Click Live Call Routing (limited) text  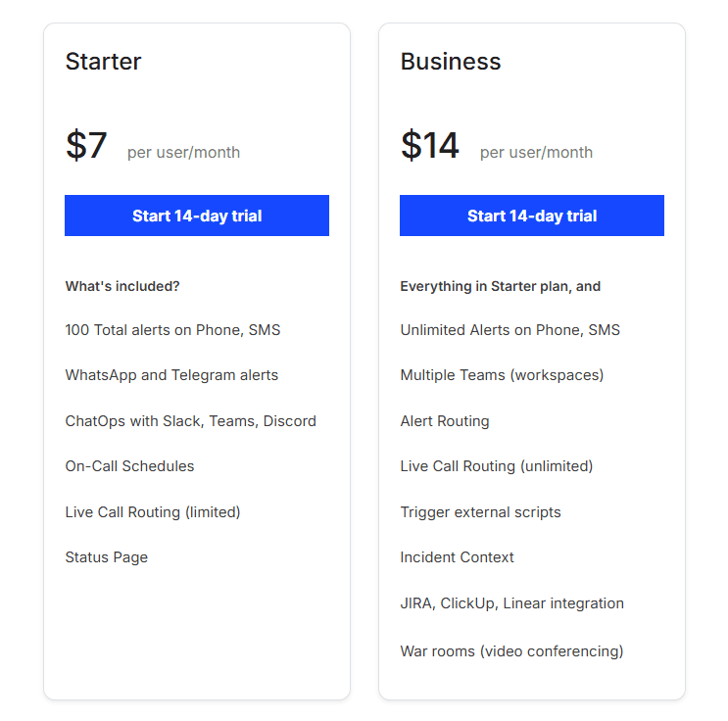coord(152,512)
